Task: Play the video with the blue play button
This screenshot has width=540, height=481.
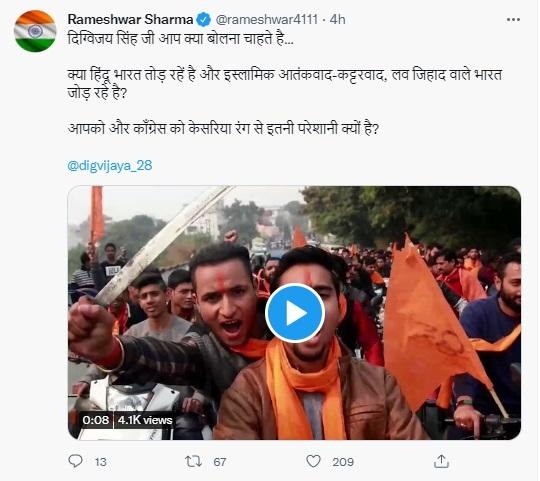Action: click(x=295, y=313)
